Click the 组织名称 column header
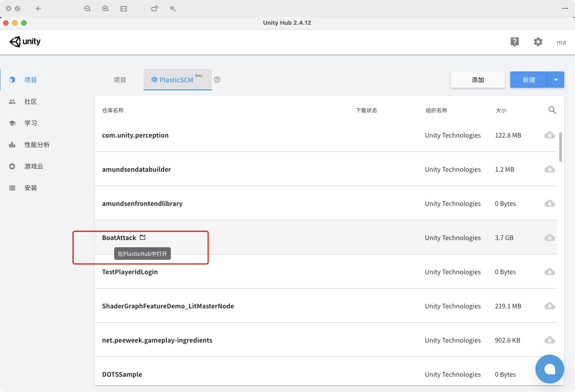Image resolution: width=575 pixels, height=392 pixels. (437, 110)
